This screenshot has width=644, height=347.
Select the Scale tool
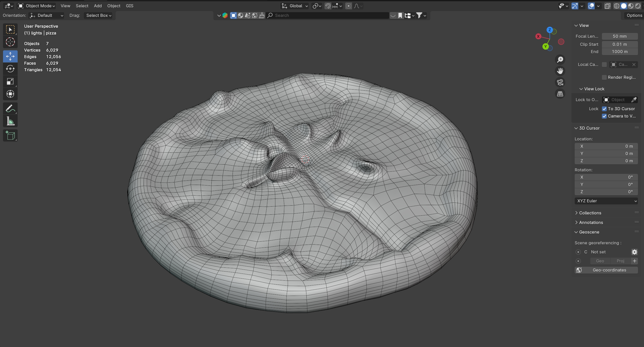click(10, 81)
